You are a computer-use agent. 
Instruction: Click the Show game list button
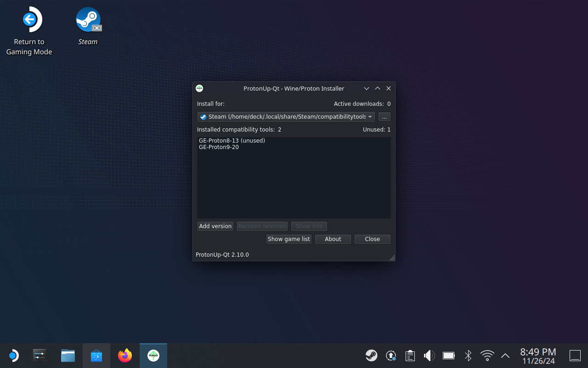pos(289,239)
